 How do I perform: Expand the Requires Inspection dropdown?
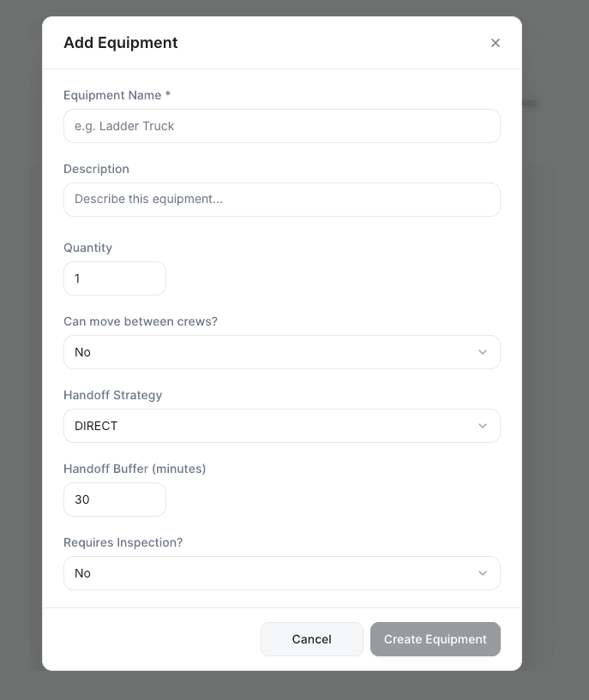point(282,573)
